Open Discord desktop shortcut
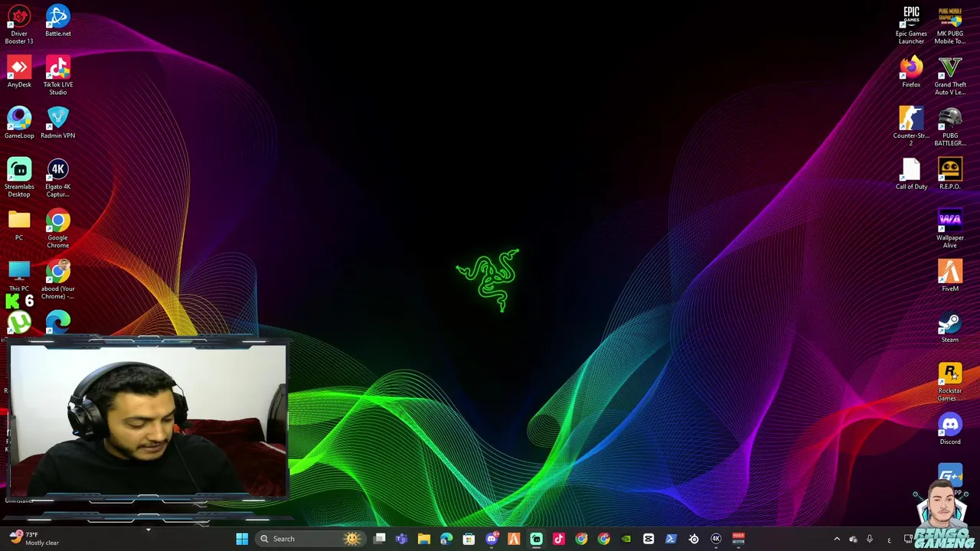 (x=950, y=429)
